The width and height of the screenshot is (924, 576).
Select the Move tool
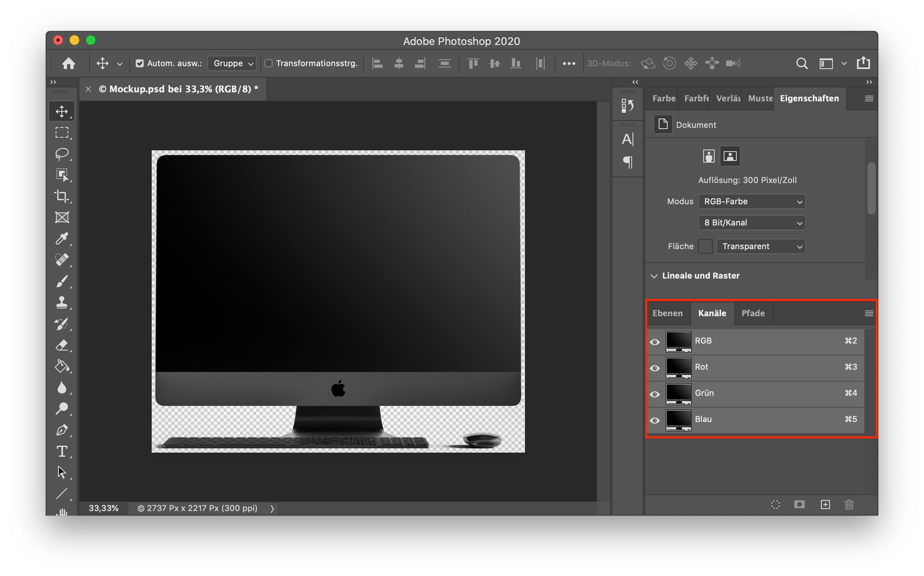(x=62, y=110)
